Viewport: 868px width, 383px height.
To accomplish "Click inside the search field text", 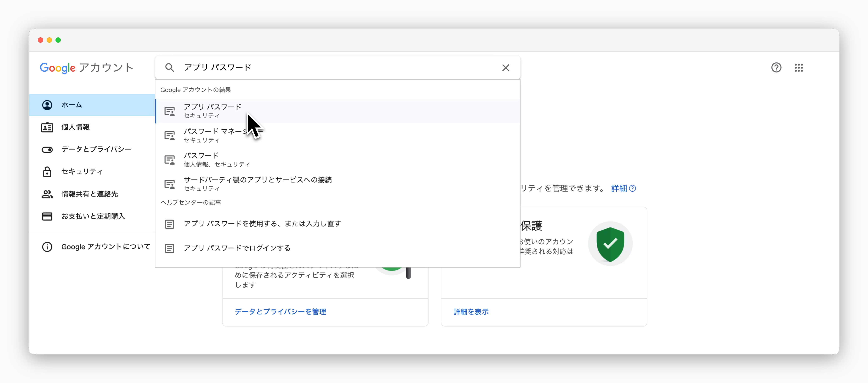I will [x=217, y=68].
